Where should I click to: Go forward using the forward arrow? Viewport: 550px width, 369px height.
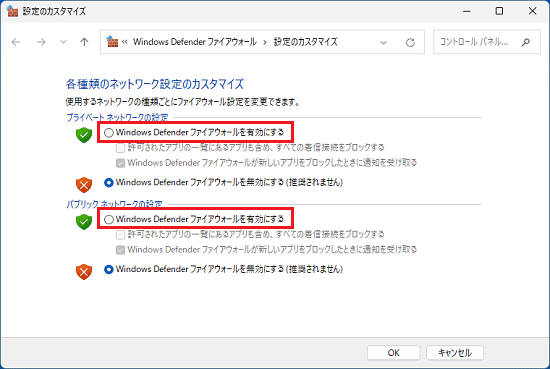tap(41, 42)
